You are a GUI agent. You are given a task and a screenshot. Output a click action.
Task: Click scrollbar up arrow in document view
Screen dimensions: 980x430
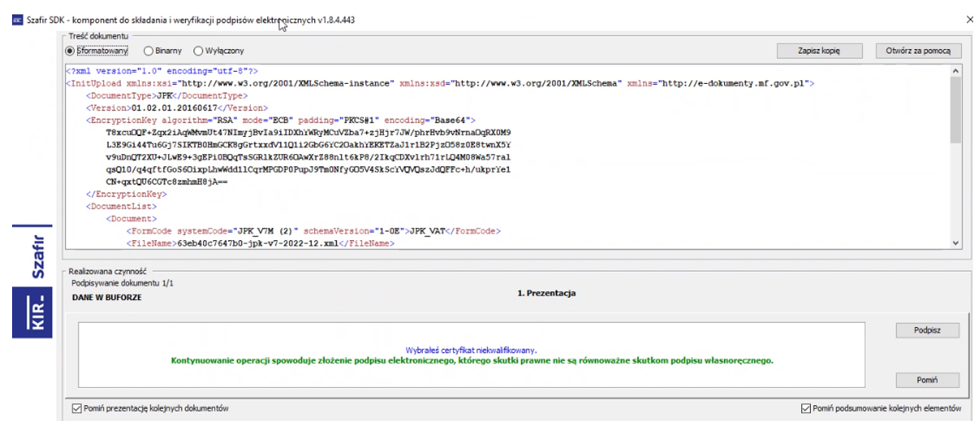(956, 70)
